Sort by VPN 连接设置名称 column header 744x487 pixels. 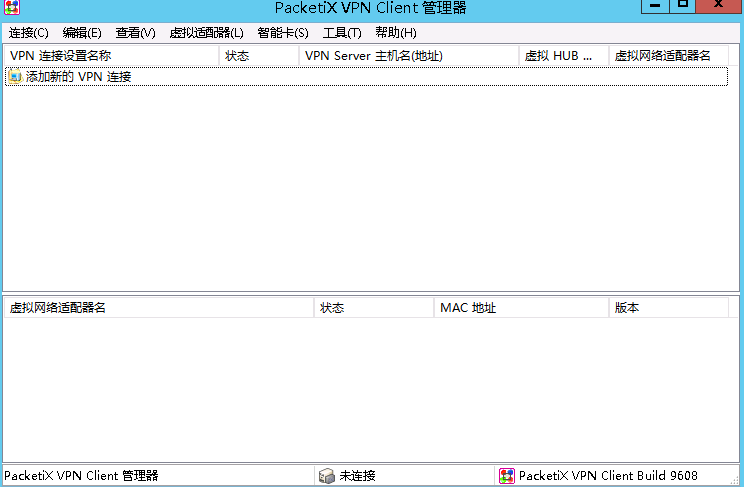(112, 56)
